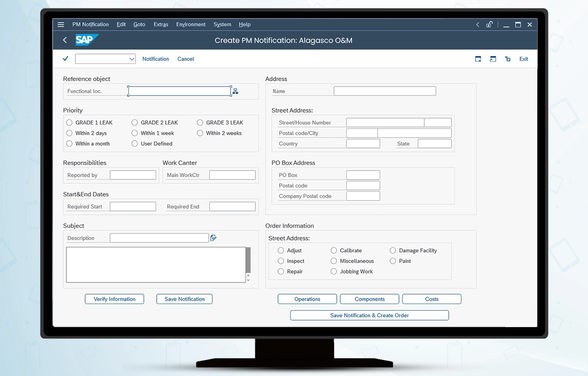The image size is (588, 376).
Task: Click the Description input field
Action: tap(159, 238)
